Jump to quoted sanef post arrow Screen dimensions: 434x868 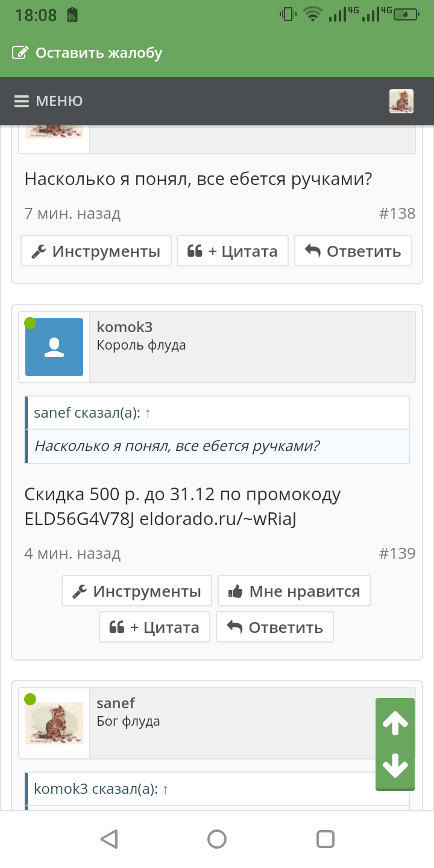coord(148,414)
